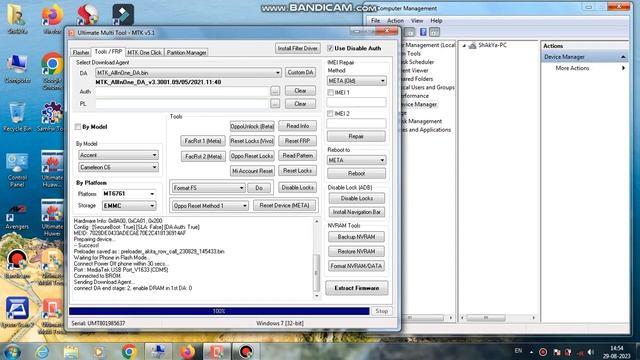Click the 100% progress bar
The width and height of the screenshot is (640, 360).
pos(219,311)
